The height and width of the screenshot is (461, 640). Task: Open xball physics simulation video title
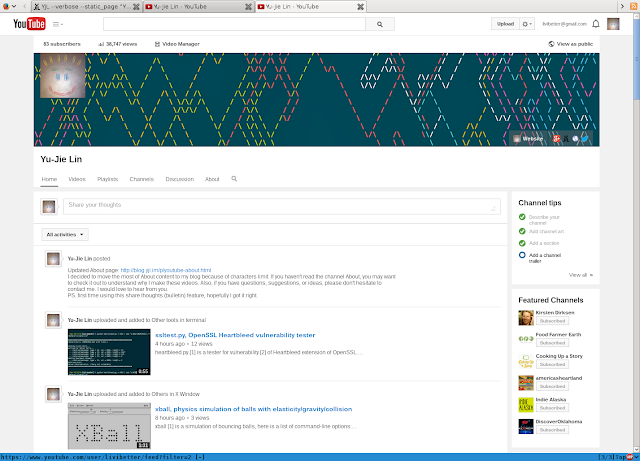[x=253, y=409]
